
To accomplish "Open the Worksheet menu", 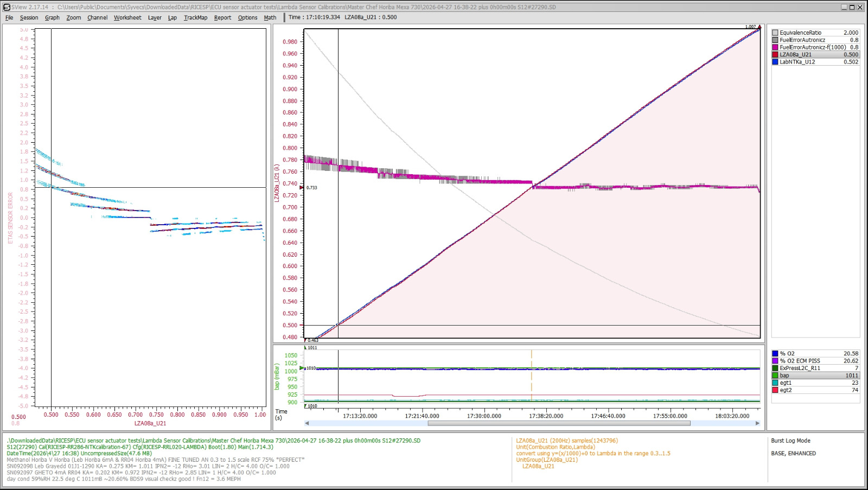I will click(127, 17).
